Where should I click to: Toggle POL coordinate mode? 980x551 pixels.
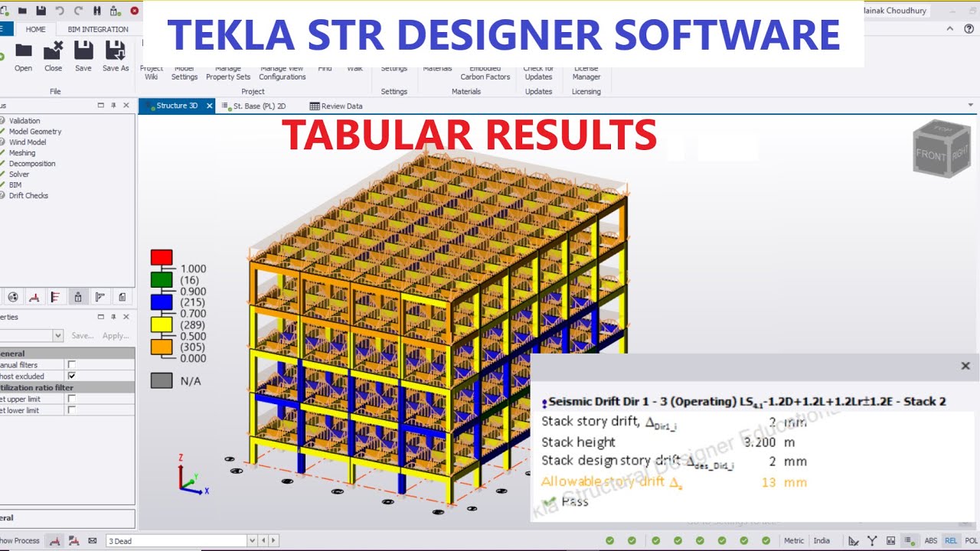971,540
